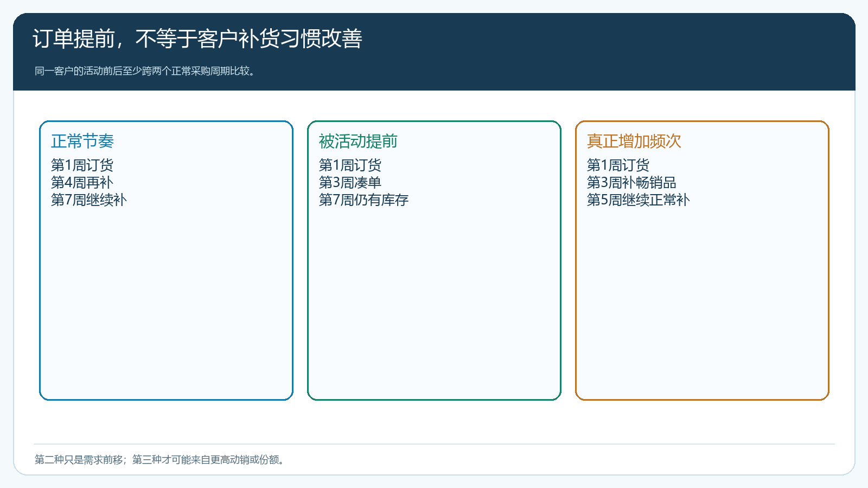Click the slide title 订单提前，不等于客户补货习惯改善
The image size is (868, 488).
[x=197, y=39]
